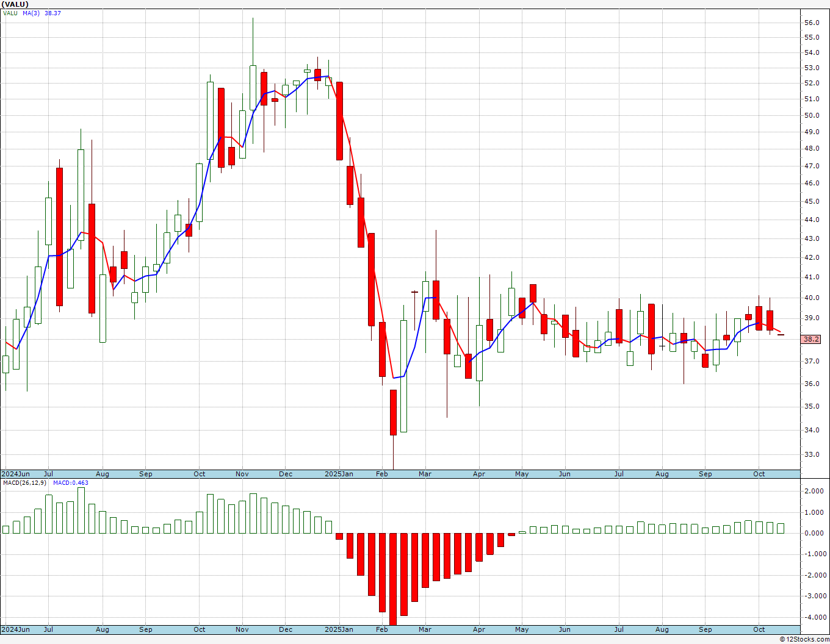
Task: Click "2024Jun" on the MACD panel time axis
Action: tap(15, 629)
